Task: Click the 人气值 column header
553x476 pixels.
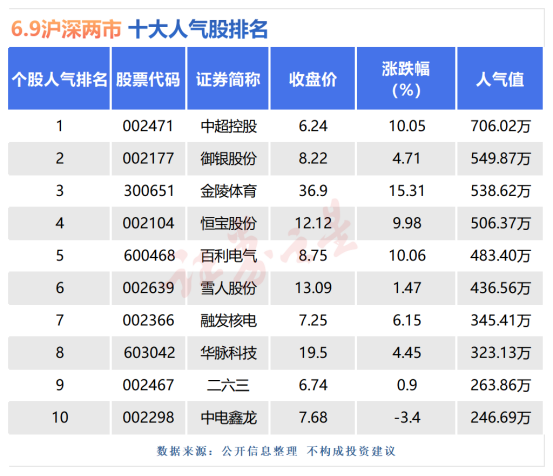Action: coord(500,78)
